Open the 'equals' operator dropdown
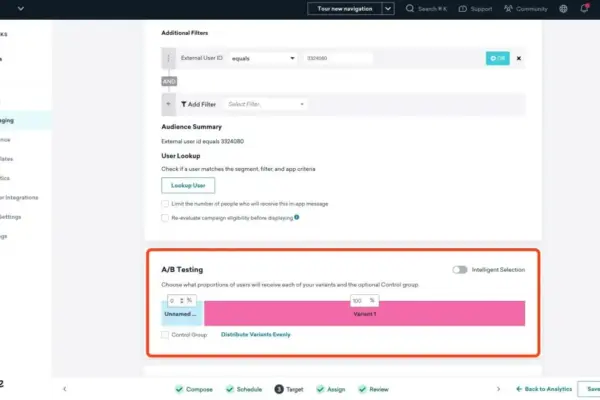 [263, 58]
